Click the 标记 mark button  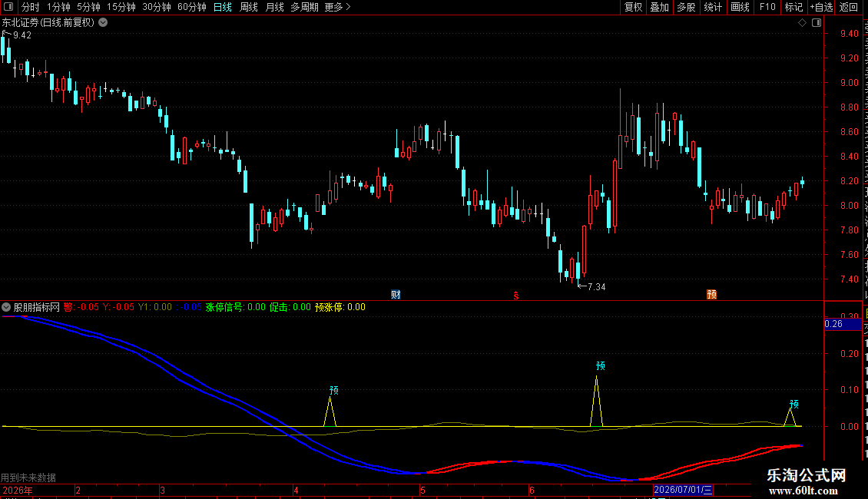click(x=793, y=7)
